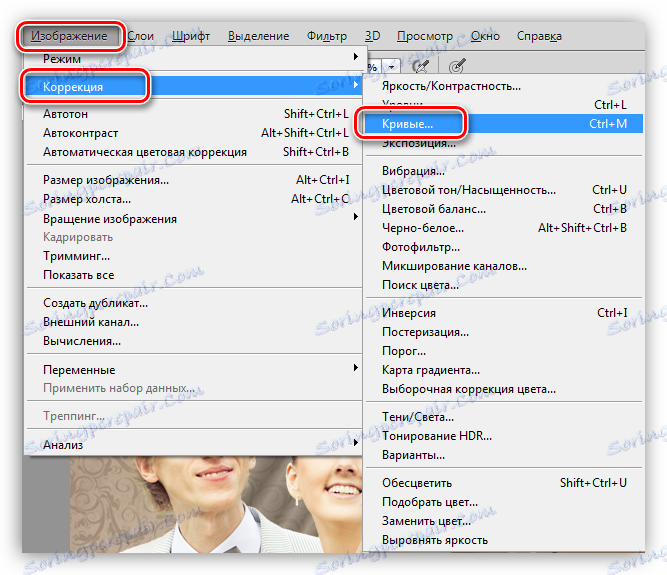Open Тени/Света adjustment
Image resolution: width=667 pixels, height=575 pixels.
[x=504, y=417]
